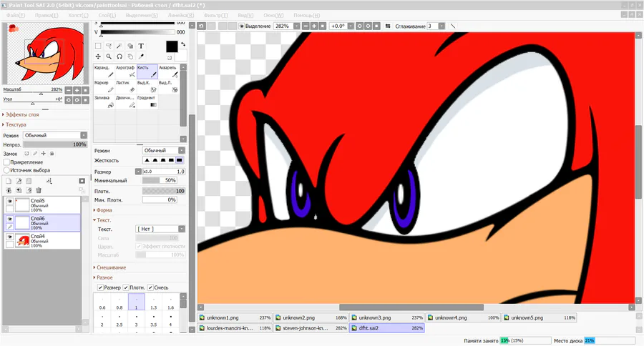Choose the Кисть brush tool
The width and height of the screenshot is (644, 346).
147,71
